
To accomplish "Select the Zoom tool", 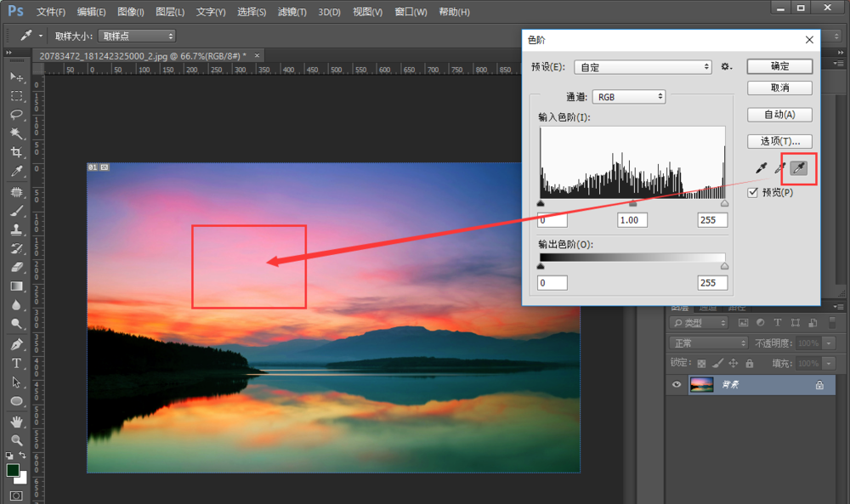I will [x=16, y=440].
